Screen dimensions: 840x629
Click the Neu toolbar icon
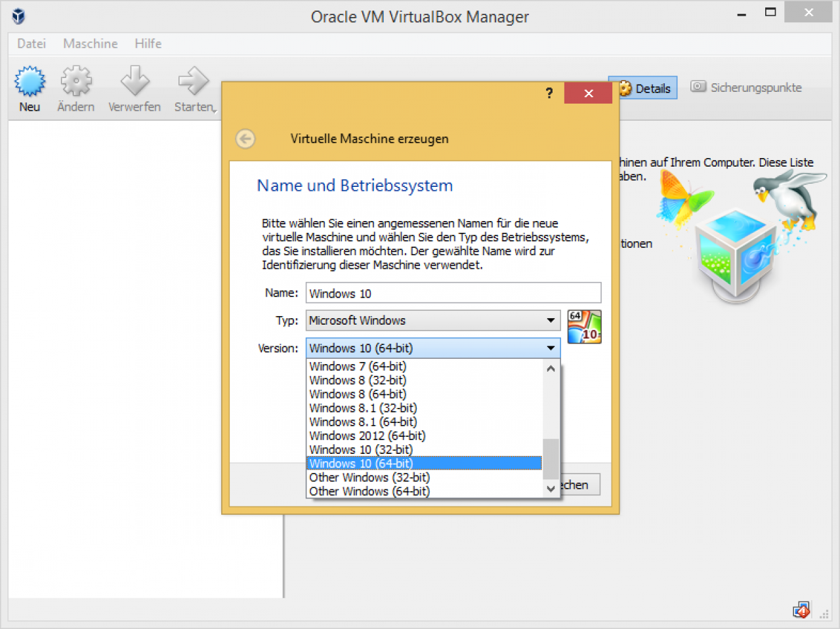[30, 81]
